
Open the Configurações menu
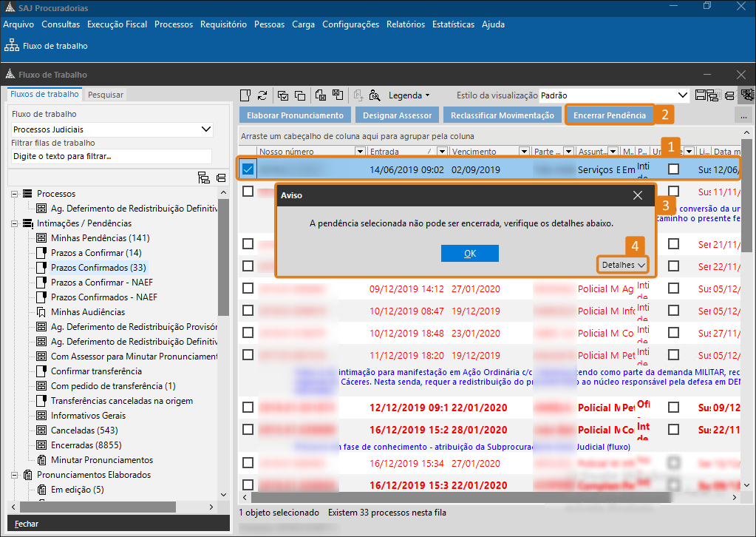coord(350,24)
